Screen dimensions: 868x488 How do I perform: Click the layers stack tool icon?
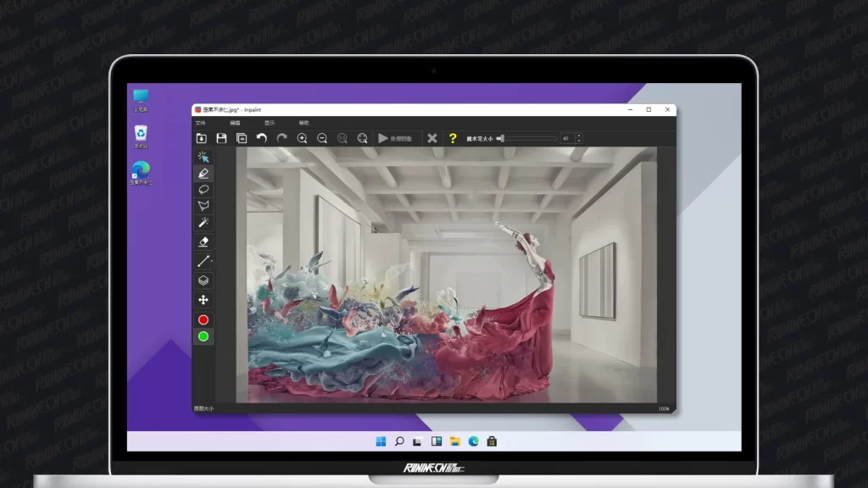point(203,280)
